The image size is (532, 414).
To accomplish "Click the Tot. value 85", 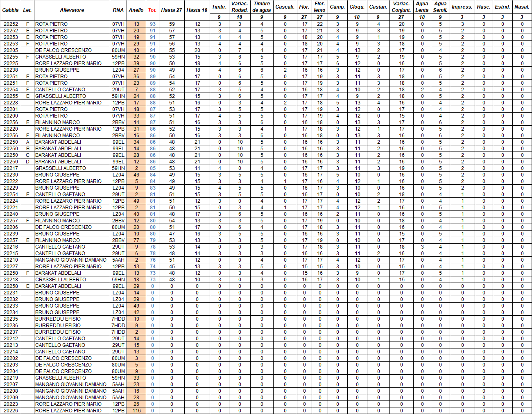I will pyautogui.click(x=152, y=168).
